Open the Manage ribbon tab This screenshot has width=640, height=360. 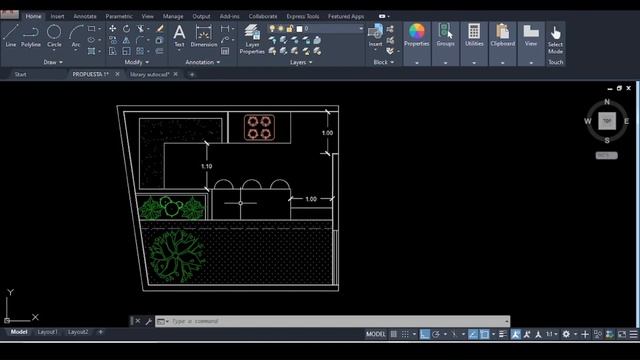click(173, 16)
